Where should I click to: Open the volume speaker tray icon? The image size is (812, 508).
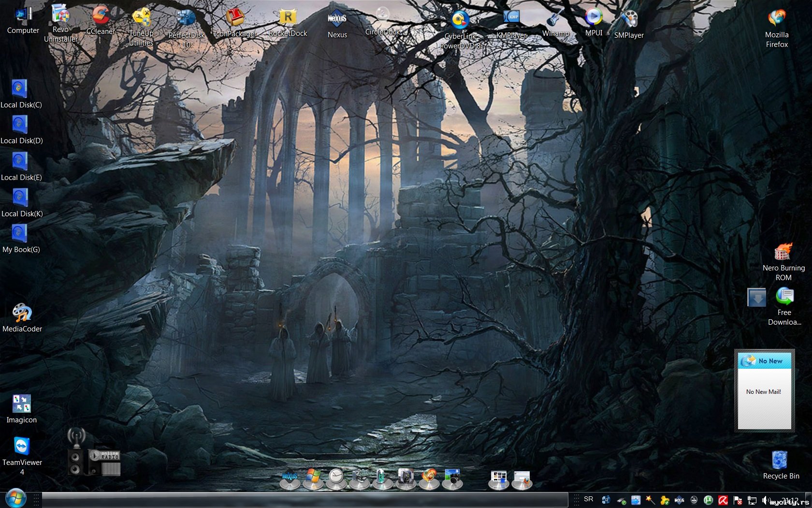pyautogui.click(x=767, y=500)
